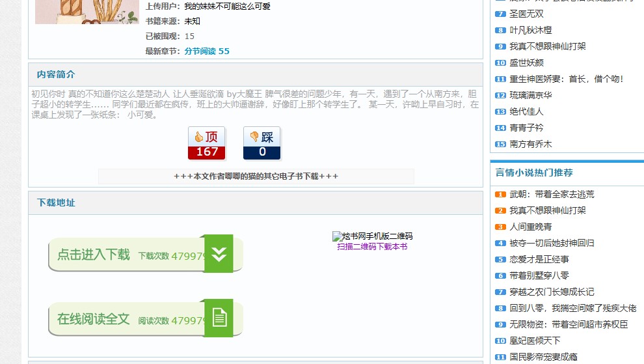Open the latest chapter link 分节阅读 55

tap(207, 51)
